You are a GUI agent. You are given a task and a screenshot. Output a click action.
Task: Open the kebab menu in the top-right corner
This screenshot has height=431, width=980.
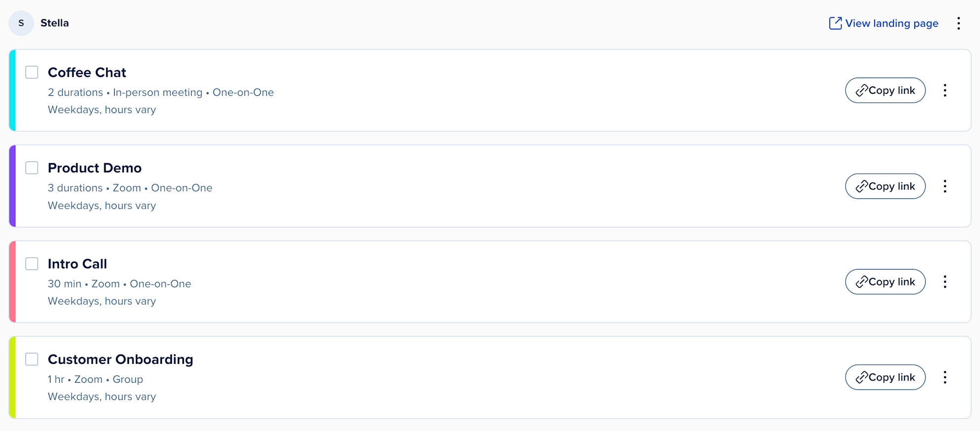point(959,23)
